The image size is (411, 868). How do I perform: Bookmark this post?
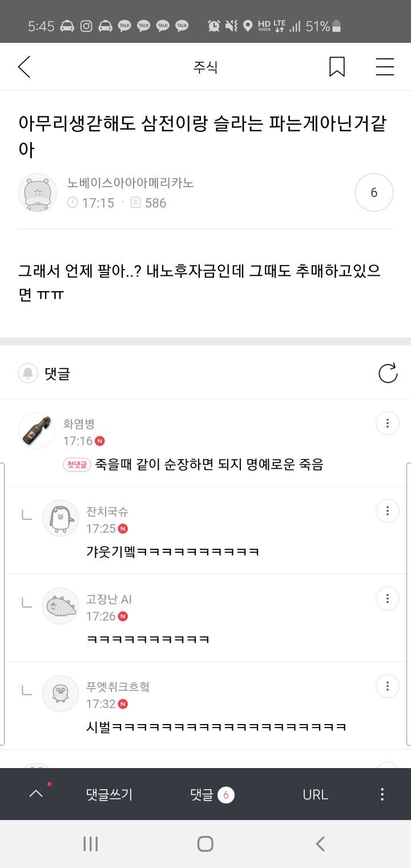[337, 67]
